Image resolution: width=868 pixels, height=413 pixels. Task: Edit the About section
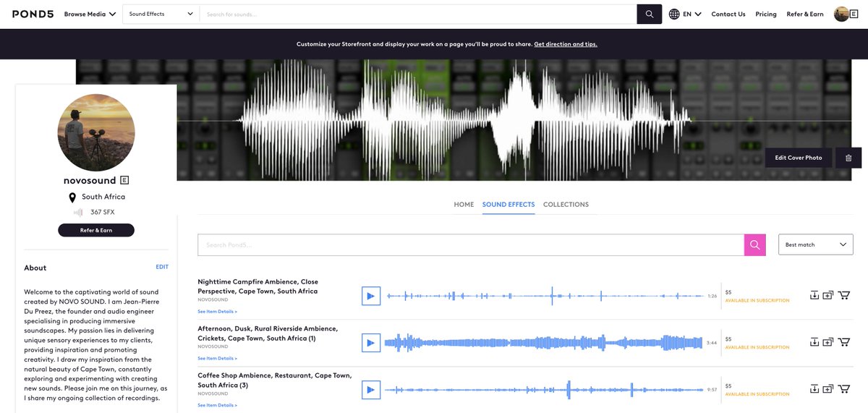[x=162, y=267]
